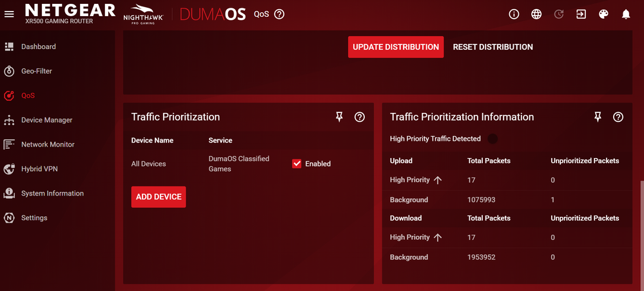Open the Geo-Filter page
This screenshot has width=644, height=291.
(37, 71)
